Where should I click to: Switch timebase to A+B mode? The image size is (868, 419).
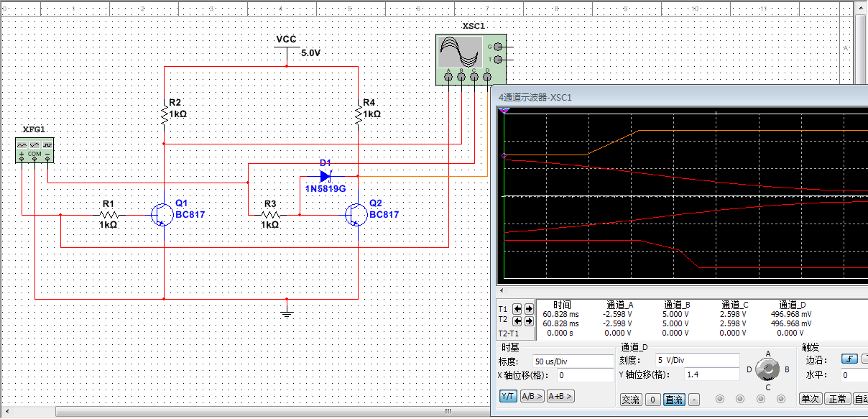click(x=560, y=396)
